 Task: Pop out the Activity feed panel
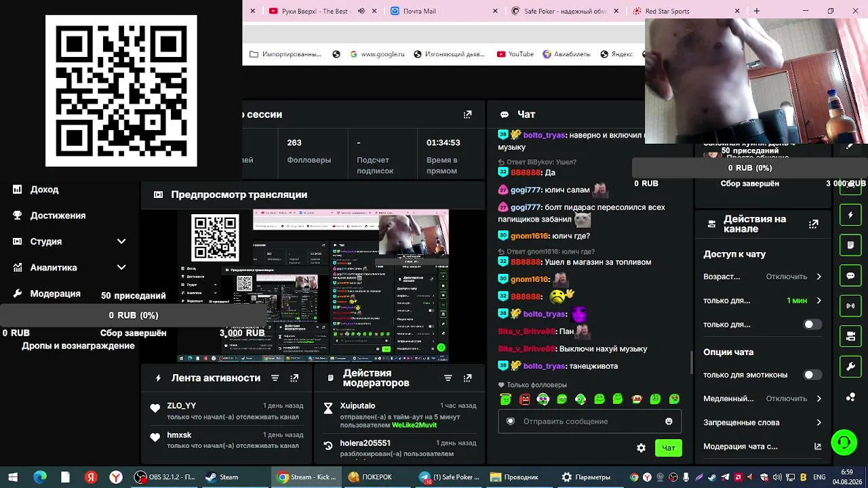(x=294, y=378)
